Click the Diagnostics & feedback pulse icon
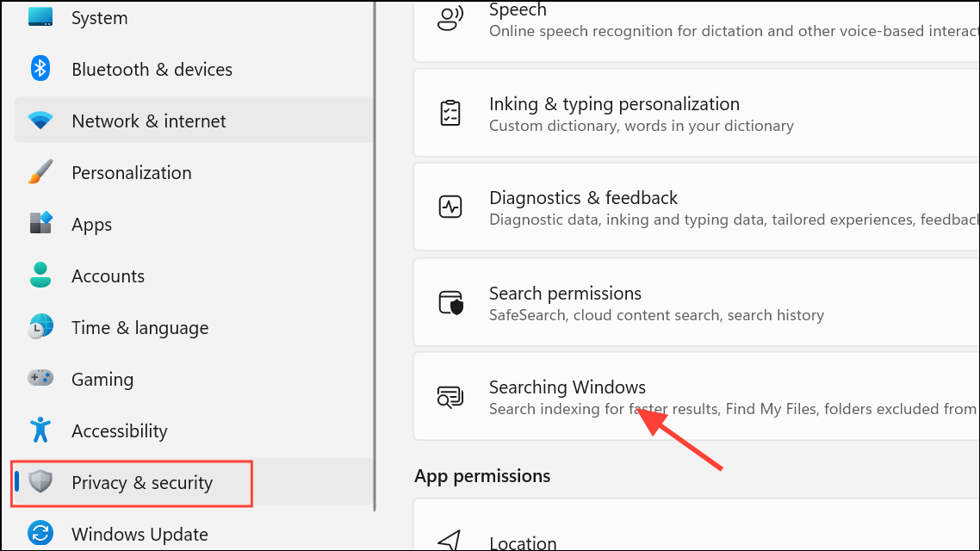980x551 pixels. click(x=450, y=207)
